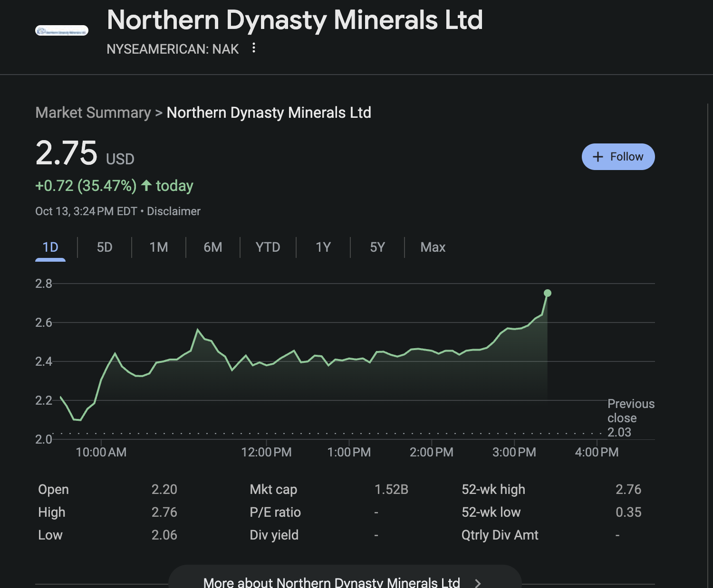Image resolution: width=713 pixels, height=588 pixels.
Task: Click the Northern Dynasty Minerals Ltd page title
Action: [x=295, y=20]
